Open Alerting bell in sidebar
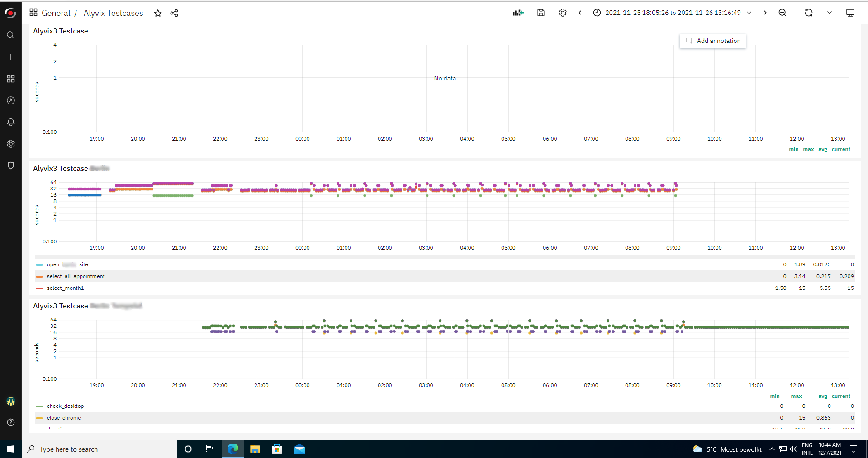The image size is (868, 458). pos(11,122)
